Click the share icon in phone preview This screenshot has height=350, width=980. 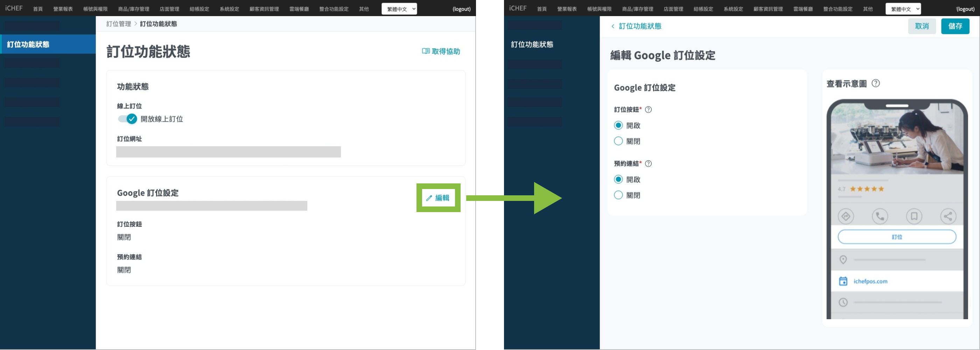click(x=948, y=216)
